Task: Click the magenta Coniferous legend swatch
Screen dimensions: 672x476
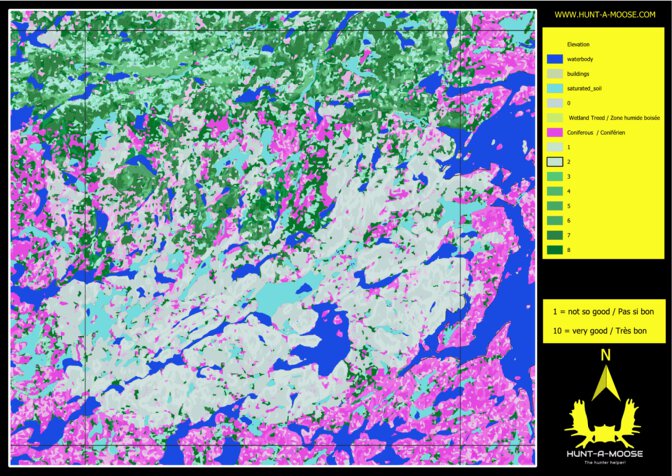Action: [x=555, y=132]
